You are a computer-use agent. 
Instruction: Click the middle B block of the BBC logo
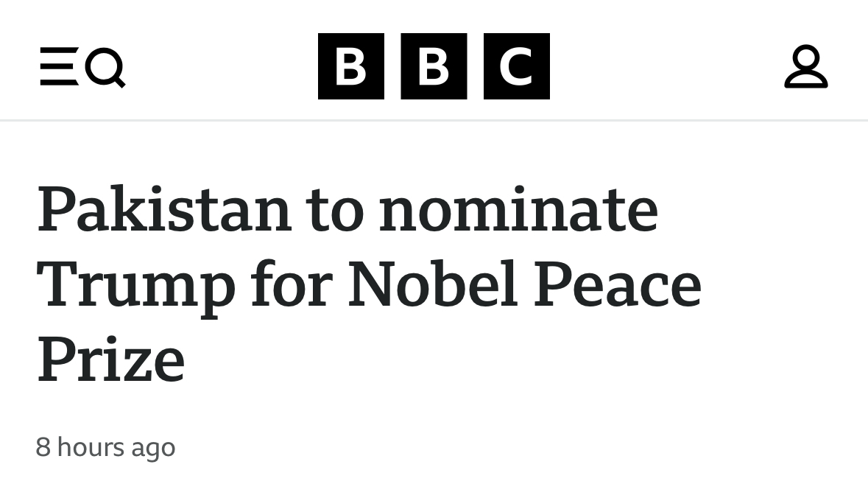click(434, 66)
